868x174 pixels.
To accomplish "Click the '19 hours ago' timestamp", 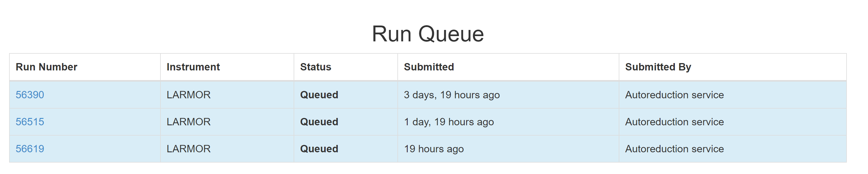I will pos(434,148).
